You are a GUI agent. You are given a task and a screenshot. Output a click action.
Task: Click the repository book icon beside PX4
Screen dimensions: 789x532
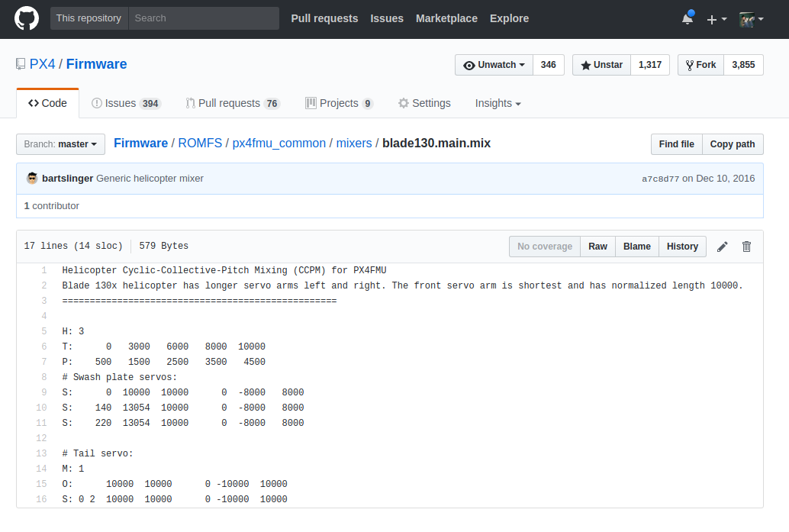[x=21, y=64]
